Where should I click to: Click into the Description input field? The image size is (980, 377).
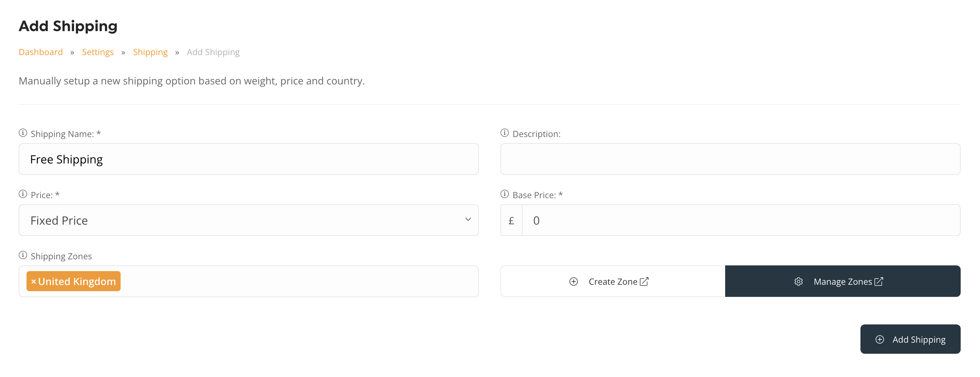point(730,159)
